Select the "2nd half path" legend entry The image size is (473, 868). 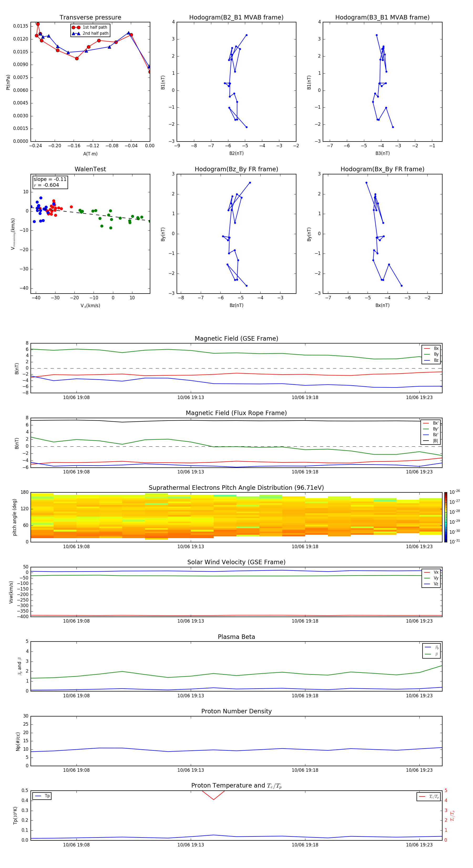coord(90,33)
